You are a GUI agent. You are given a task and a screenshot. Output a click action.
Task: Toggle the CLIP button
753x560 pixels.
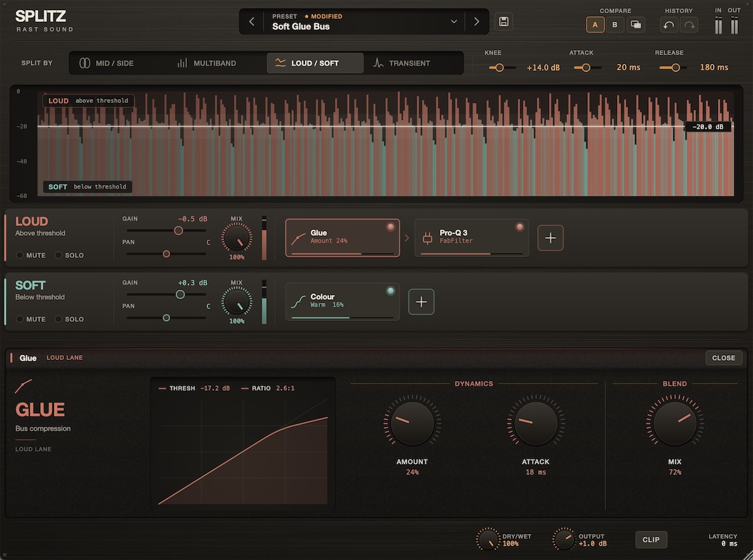pos(651,539)
